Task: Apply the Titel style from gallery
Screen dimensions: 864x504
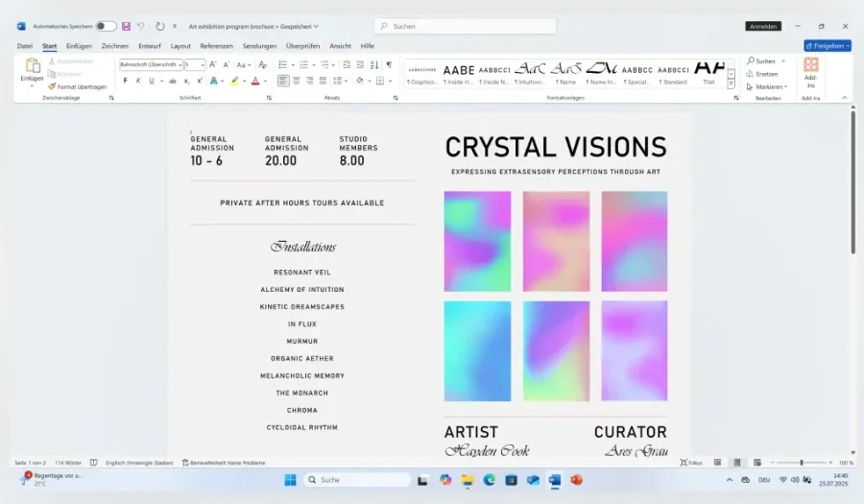Action: pos(709,73)
